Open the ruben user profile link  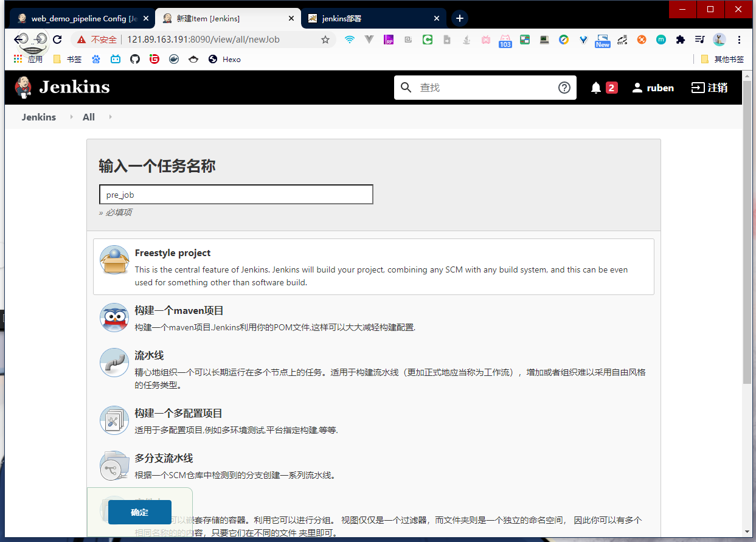653,88
